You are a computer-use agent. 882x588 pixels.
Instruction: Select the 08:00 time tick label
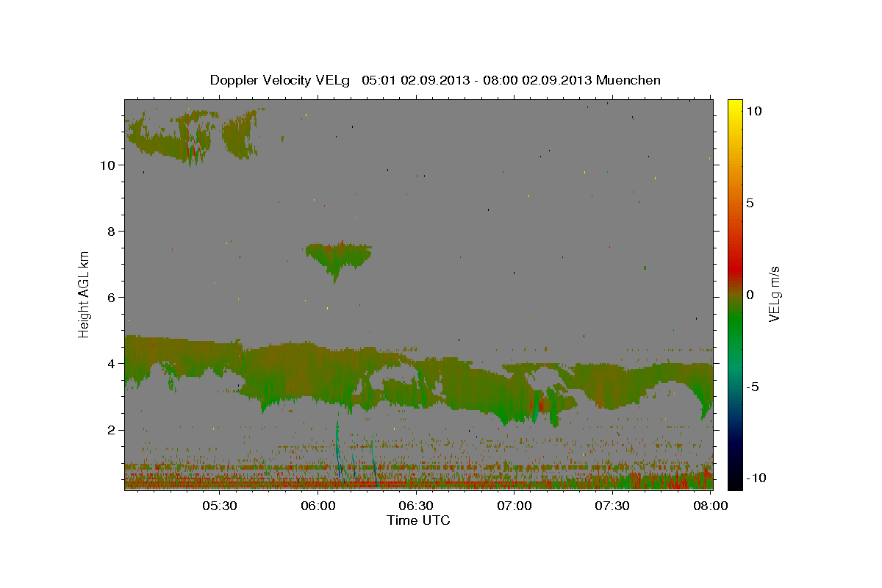710,506
